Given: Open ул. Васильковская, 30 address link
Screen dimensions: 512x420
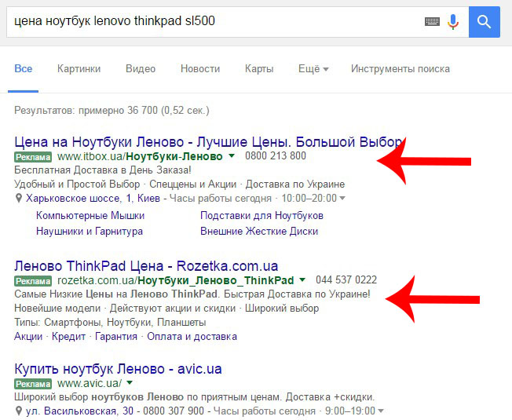Looking at the screenshot, I should click(x=79, y=411).
